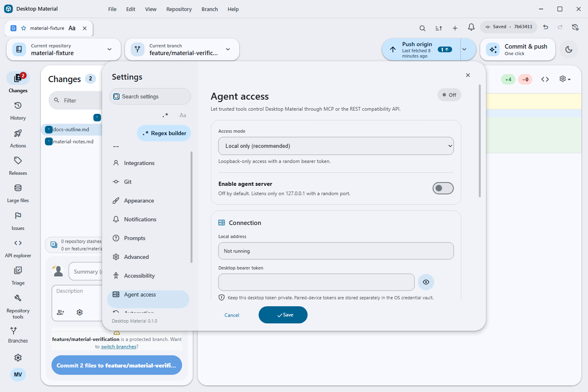Select Git settings section
The height and width of the screenshot is (392, 588).
148,182
